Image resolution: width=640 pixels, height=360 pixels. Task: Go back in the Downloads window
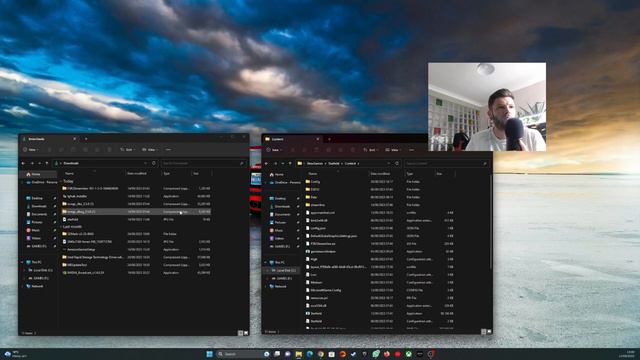click(x=23, y=163)
